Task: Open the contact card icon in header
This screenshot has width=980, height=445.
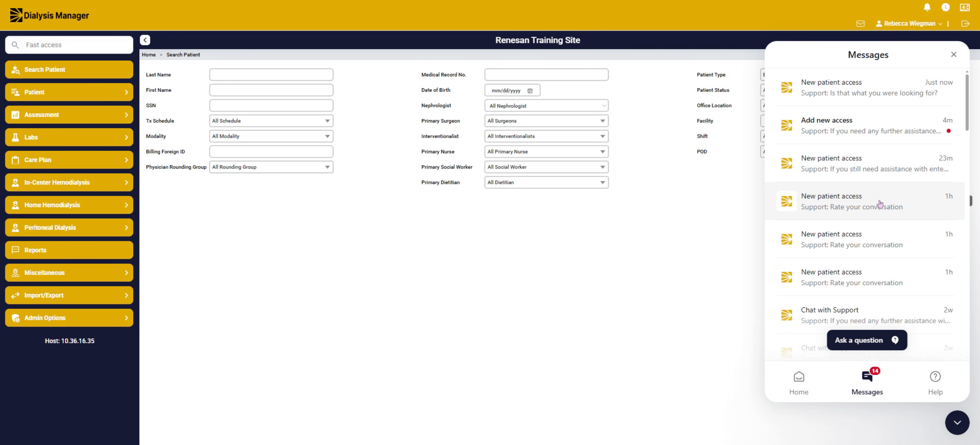Action: [964, 7]
